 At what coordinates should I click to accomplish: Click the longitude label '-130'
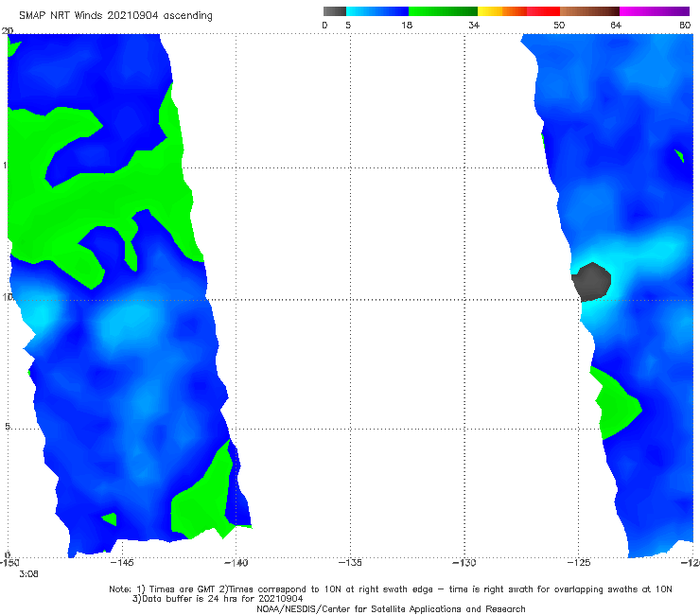click(464, 562)
